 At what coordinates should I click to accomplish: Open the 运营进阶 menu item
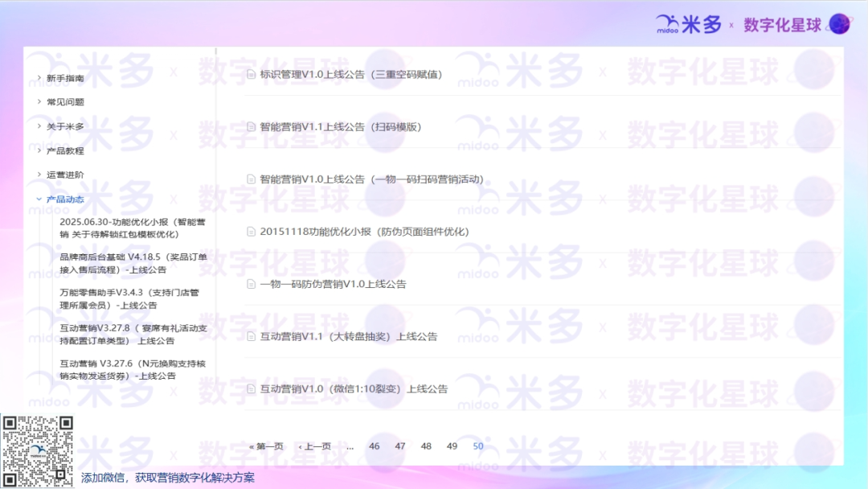pyautogui.click(x=65, y=175)
